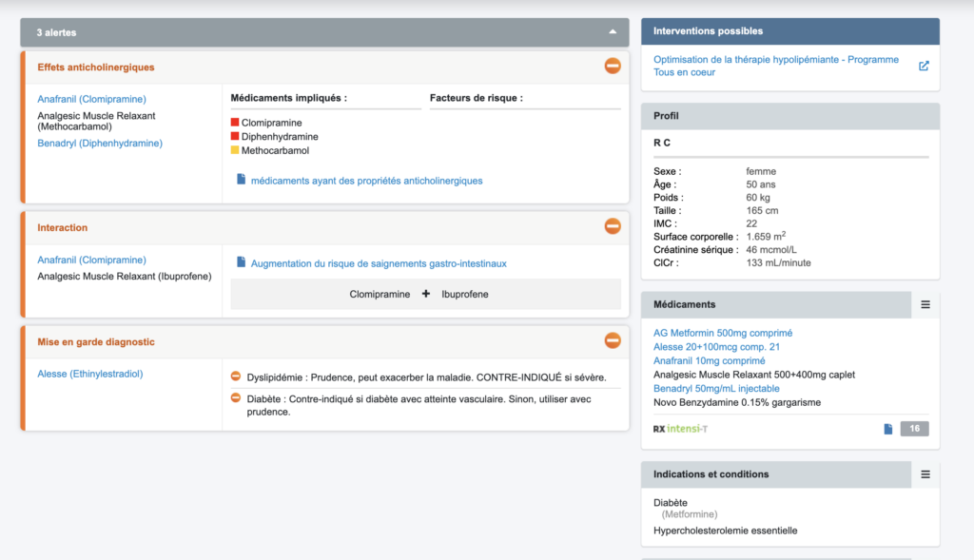Click the document icon beside RX intensi-T

(888, 429)
